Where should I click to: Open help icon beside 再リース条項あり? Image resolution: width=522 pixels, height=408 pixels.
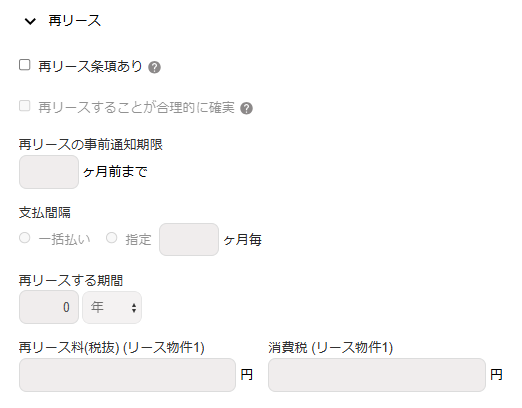coord(154,67)
